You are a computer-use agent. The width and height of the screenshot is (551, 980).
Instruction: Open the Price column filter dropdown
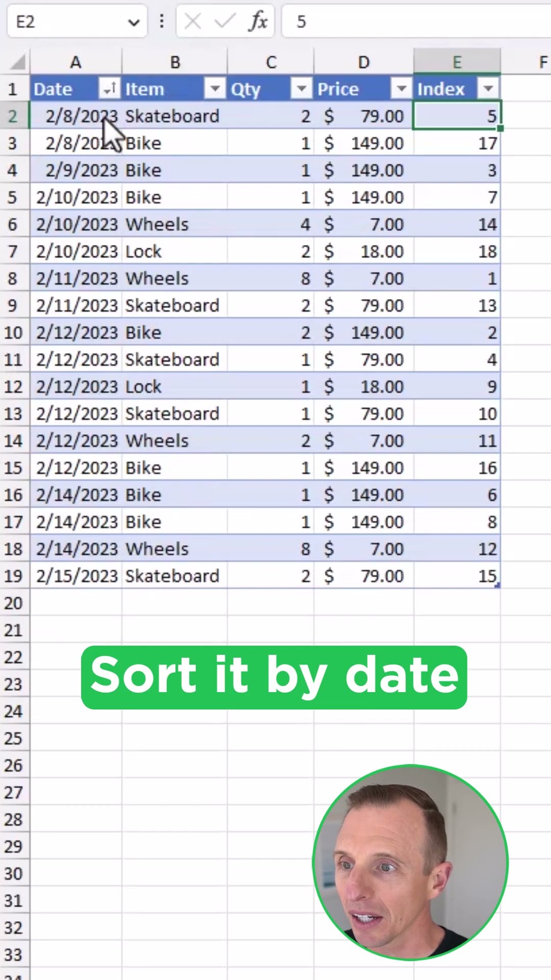tap(402, 89)
